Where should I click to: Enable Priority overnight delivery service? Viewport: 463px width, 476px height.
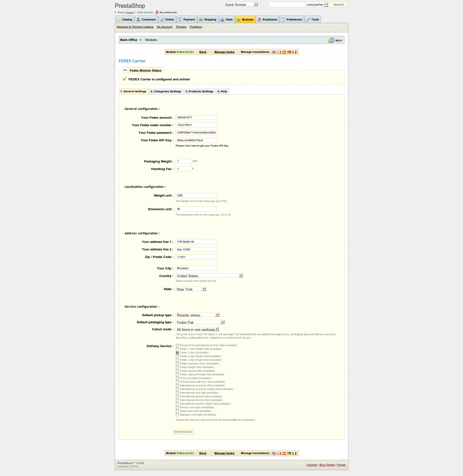[177, 408]
